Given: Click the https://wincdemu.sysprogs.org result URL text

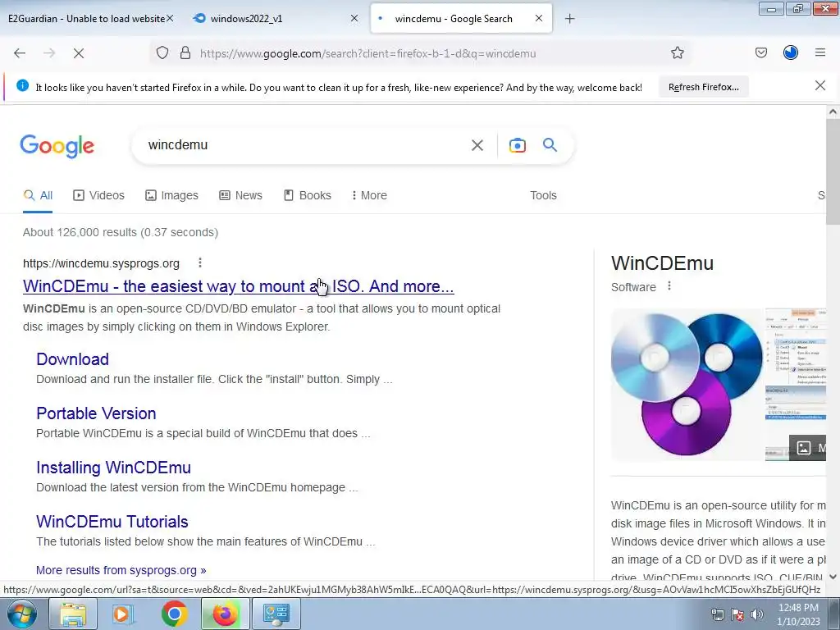Looking at the screenshot, I should pyautogui.click(x=101, y=263).
